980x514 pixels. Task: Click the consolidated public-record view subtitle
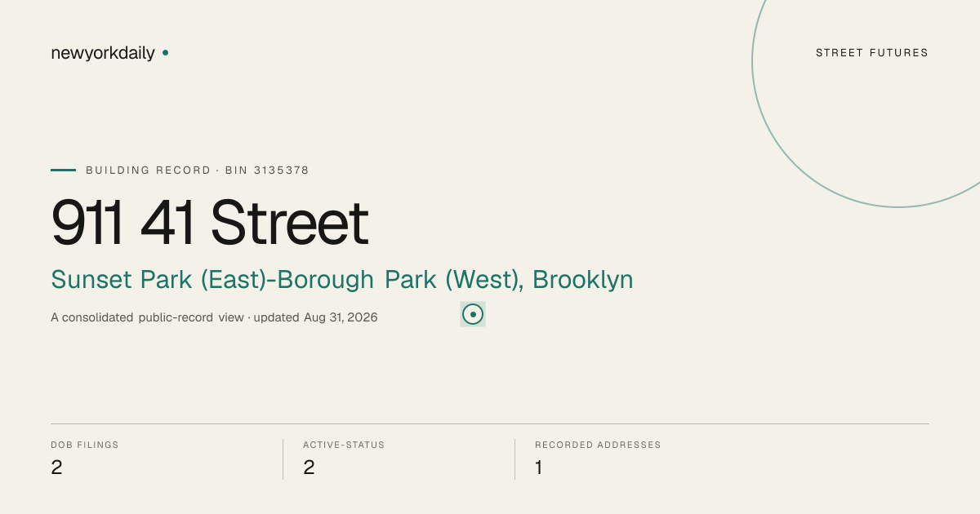point(147,317)
